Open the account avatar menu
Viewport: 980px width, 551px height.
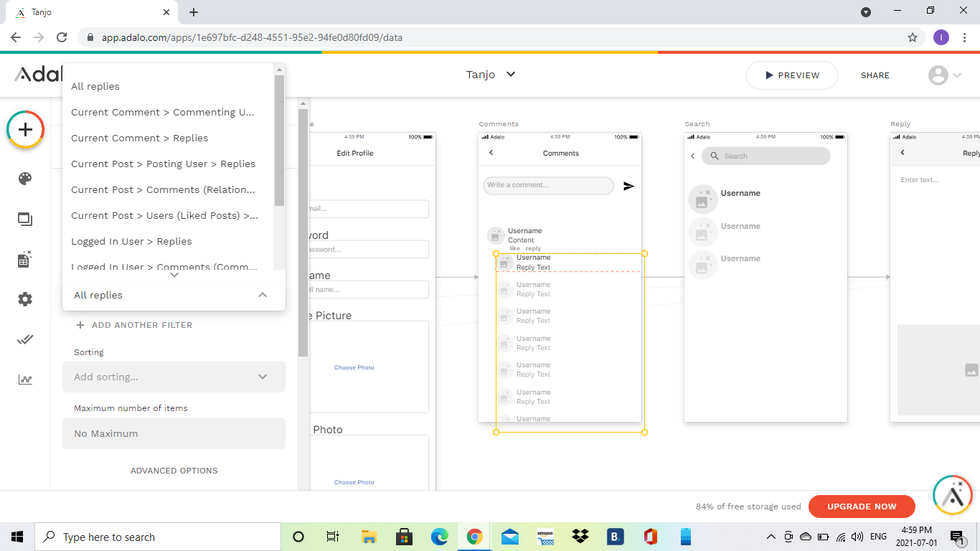point(943,75)
